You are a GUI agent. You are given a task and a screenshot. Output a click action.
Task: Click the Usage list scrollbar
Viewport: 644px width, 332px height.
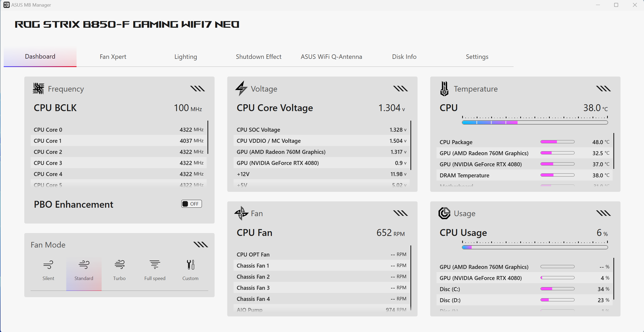point(614,279)
